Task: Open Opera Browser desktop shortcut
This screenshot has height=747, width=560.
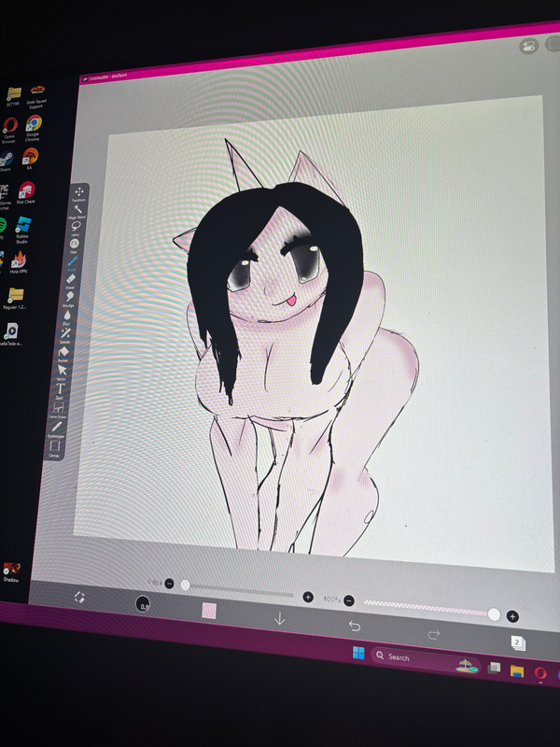Action: pos(9,130)
